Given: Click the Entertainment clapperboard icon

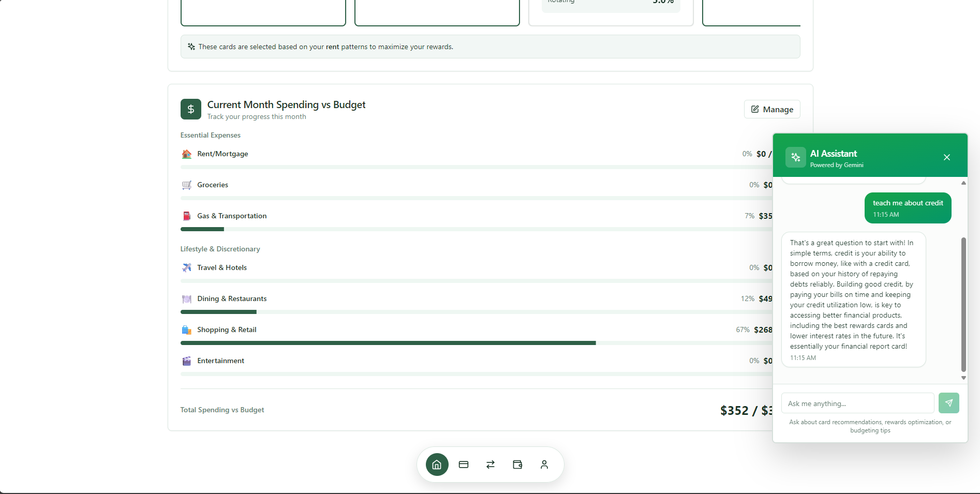Looking at the screenshot, I should [x=187, y=361].
